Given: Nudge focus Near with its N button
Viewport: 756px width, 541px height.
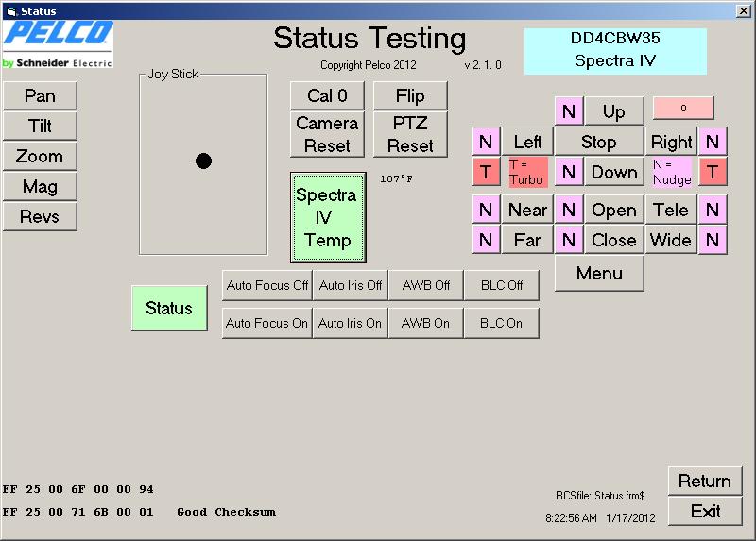Looking at the screenshot, I should pos(486,210).
